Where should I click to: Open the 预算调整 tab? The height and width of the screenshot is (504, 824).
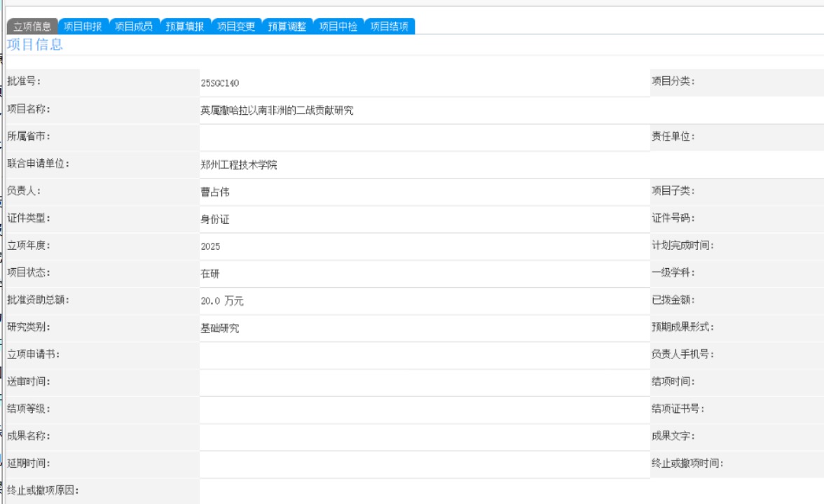(x=287, y=27)
